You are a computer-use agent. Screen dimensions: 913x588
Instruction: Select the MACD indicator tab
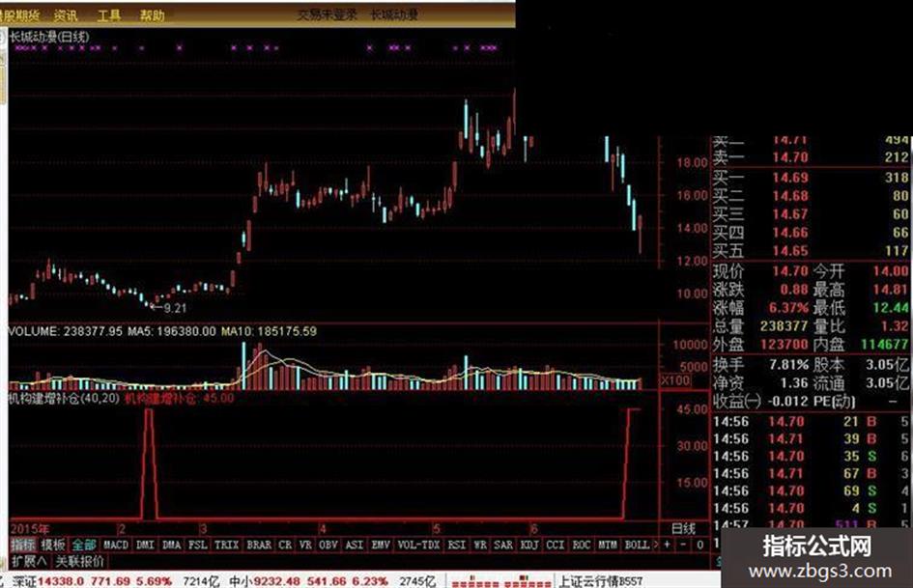point(115,545)
